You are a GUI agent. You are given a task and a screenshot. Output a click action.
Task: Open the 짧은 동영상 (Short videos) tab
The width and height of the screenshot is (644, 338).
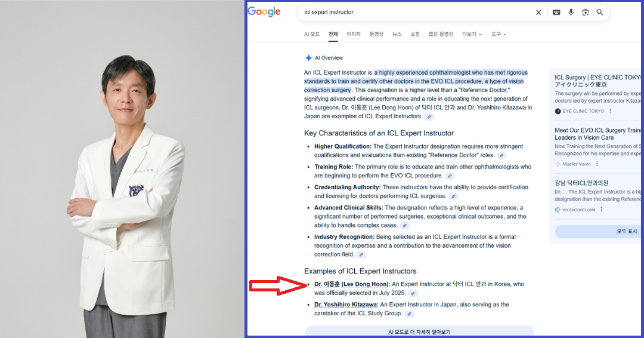[441, 34]
